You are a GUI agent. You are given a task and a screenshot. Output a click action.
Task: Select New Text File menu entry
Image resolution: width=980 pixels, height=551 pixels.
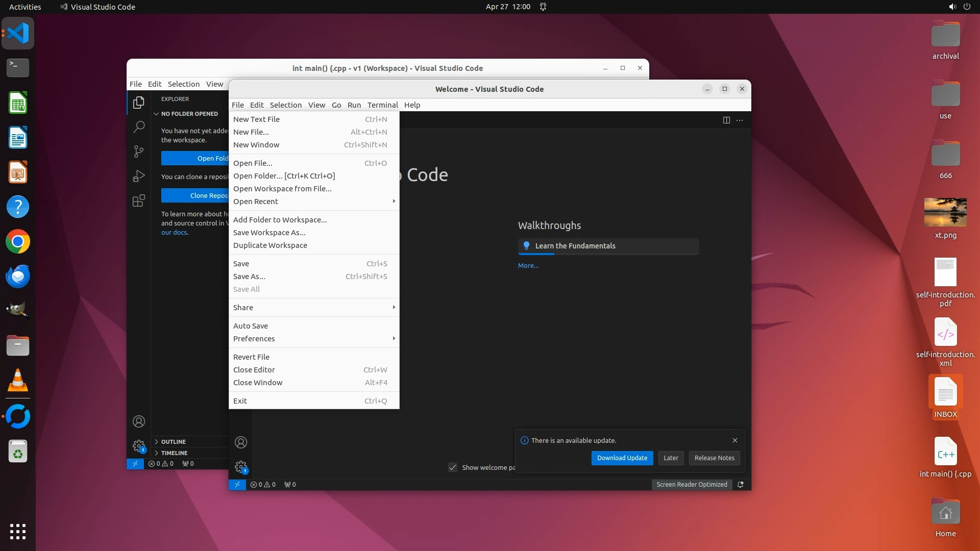coord(256,119)
